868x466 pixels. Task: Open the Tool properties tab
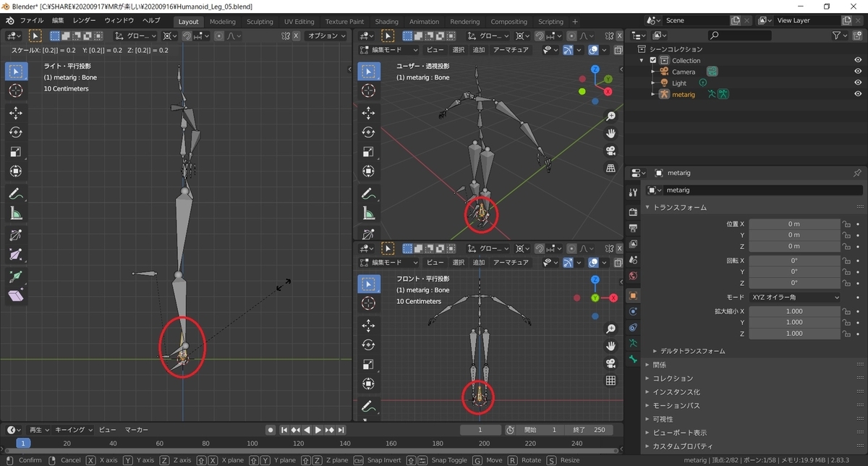click(633, 192)
